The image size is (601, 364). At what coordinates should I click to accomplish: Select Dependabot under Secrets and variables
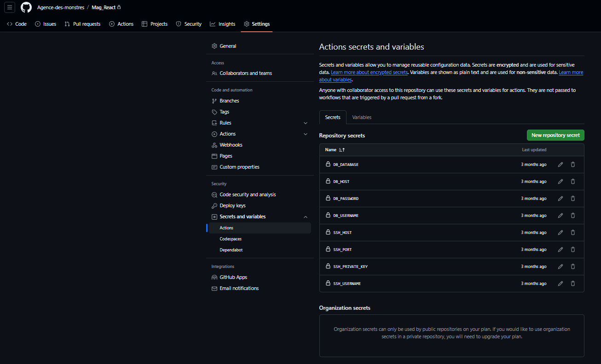tap(231, 250)
